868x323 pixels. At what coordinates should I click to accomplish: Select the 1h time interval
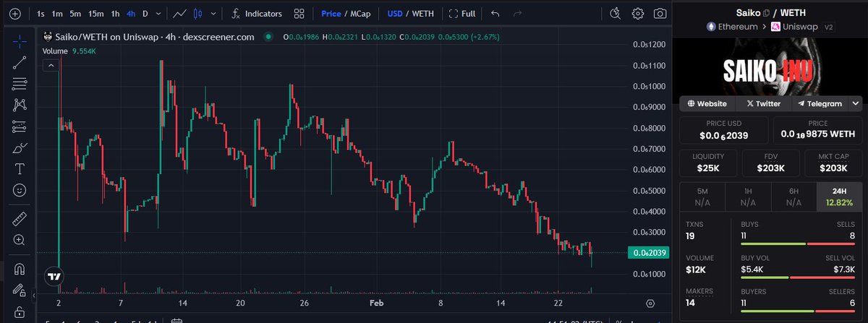tap(115, 13)
